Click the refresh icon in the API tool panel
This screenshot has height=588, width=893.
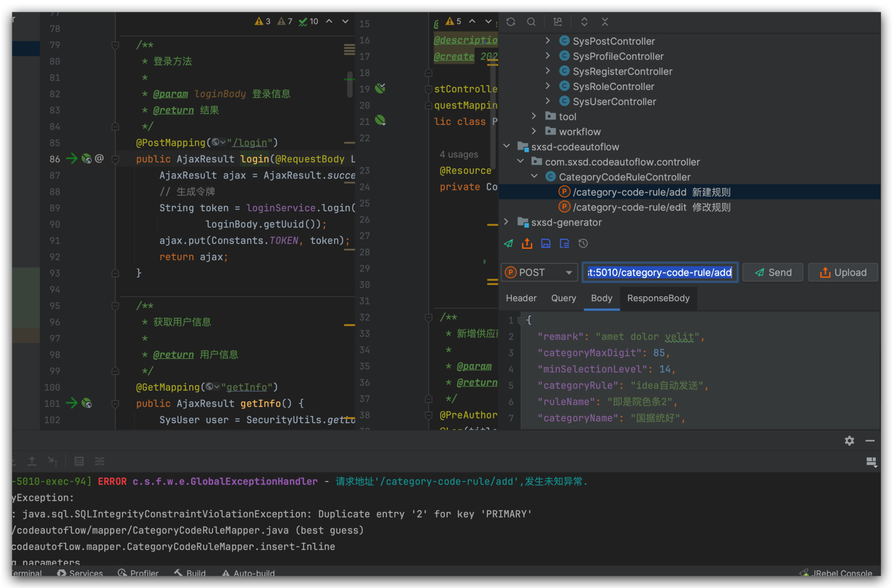511,22
